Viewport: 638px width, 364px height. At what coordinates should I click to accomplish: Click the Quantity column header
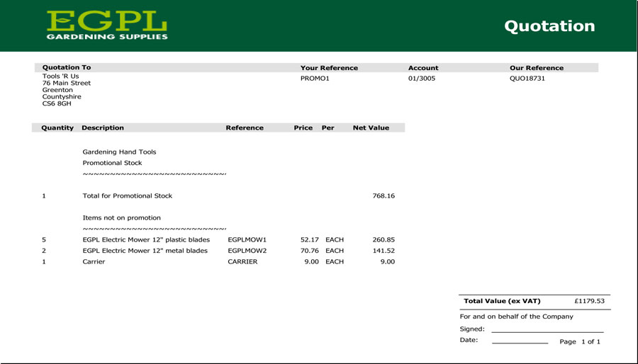pos(57,127)
